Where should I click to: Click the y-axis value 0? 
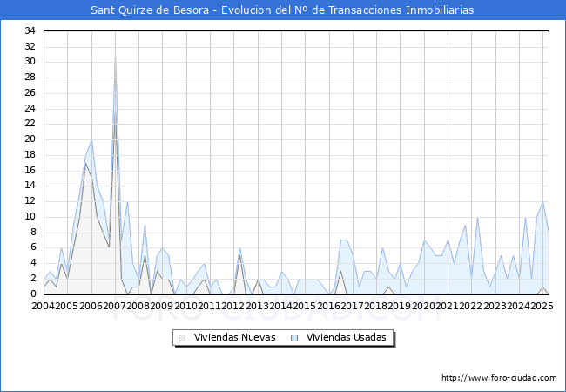pyautogui.click(x=33, y=294)
